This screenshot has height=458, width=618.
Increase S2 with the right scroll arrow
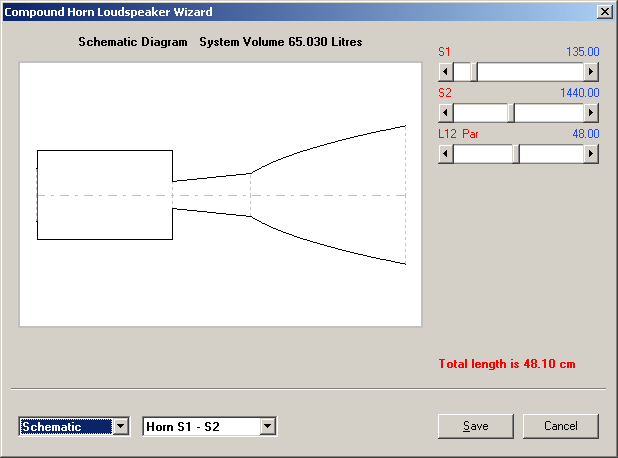click(591, 113)
